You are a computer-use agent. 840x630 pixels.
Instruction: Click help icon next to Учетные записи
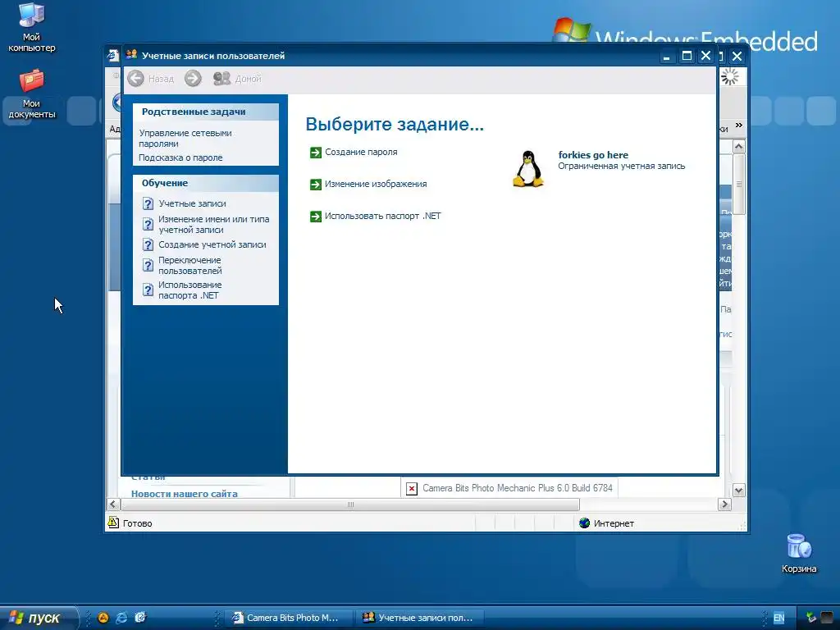[148, 203]
